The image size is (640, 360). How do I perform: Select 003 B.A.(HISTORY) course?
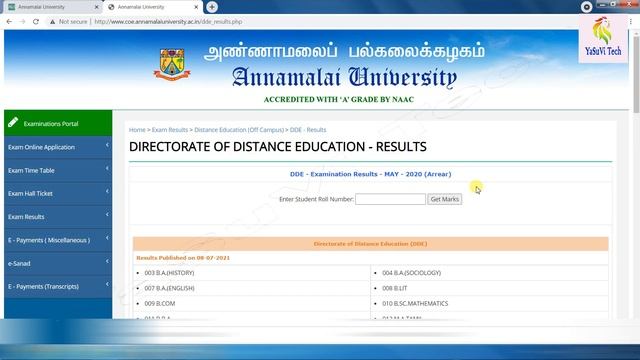point(169,273)
